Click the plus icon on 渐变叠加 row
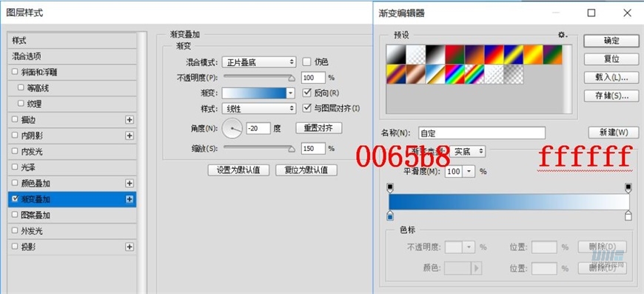 130,199
